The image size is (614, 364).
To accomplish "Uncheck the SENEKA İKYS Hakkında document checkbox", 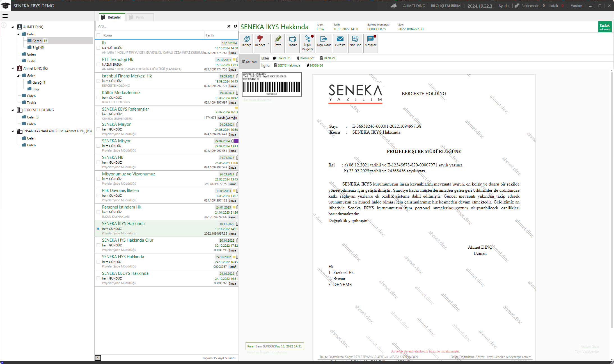I will point(98,229).
